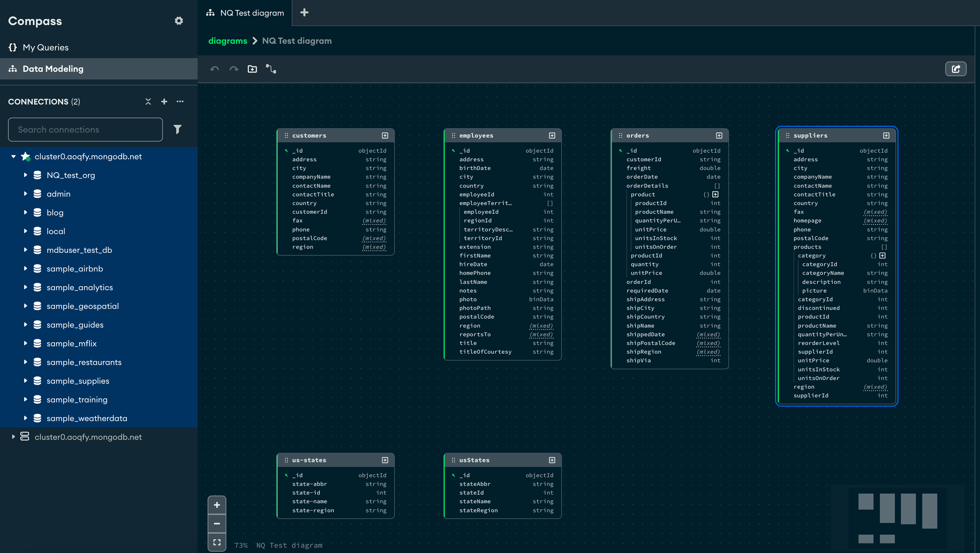Open Compass settings gear icon
Viewport: 980px width, 553px height.
pyautogui.click(x=179, y=21)
